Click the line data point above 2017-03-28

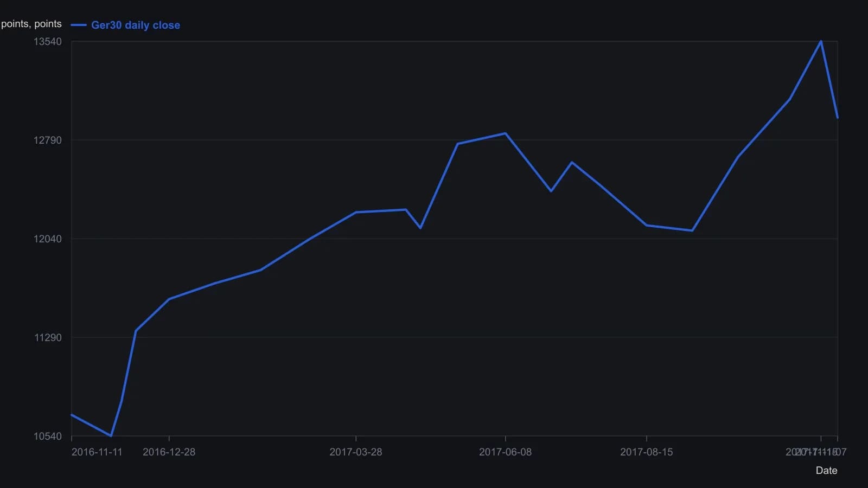point(356,212)
